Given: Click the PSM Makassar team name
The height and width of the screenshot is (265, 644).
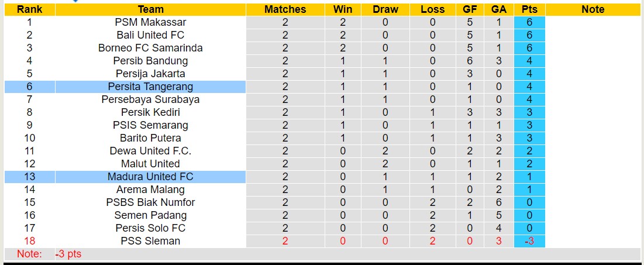Looking at the screenshot, I should [x=150, y=22].
